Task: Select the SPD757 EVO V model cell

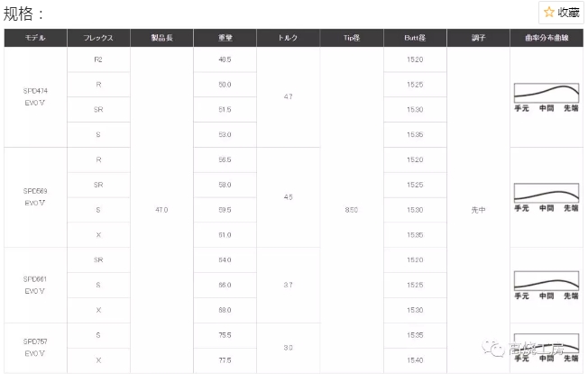Action: (x=35, y=348)
